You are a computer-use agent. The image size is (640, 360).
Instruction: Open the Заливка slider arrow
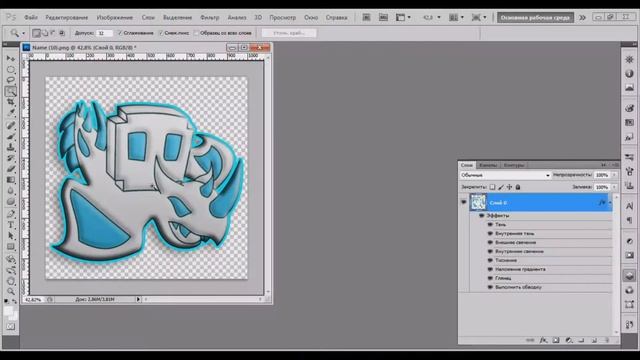coord(614,187)
